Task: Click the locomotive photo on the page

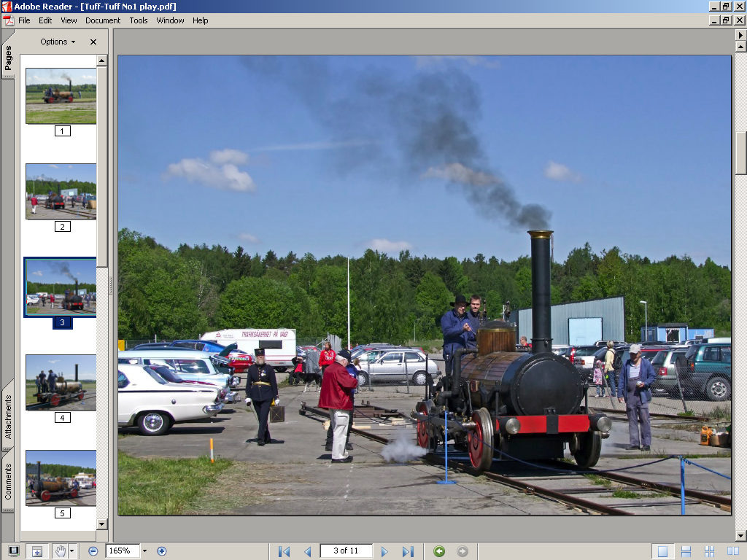Action: tap(425, 285)
